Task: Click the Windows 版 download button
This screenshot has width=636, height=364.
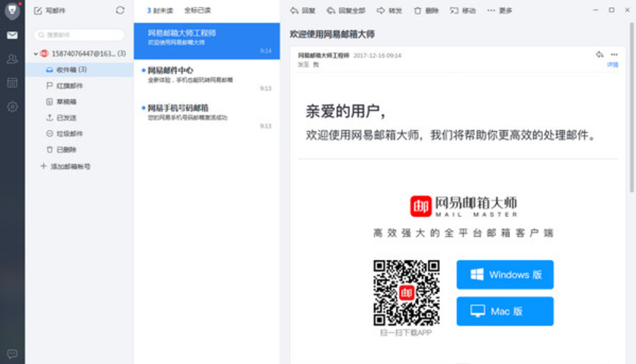Action: pos(505,275)
